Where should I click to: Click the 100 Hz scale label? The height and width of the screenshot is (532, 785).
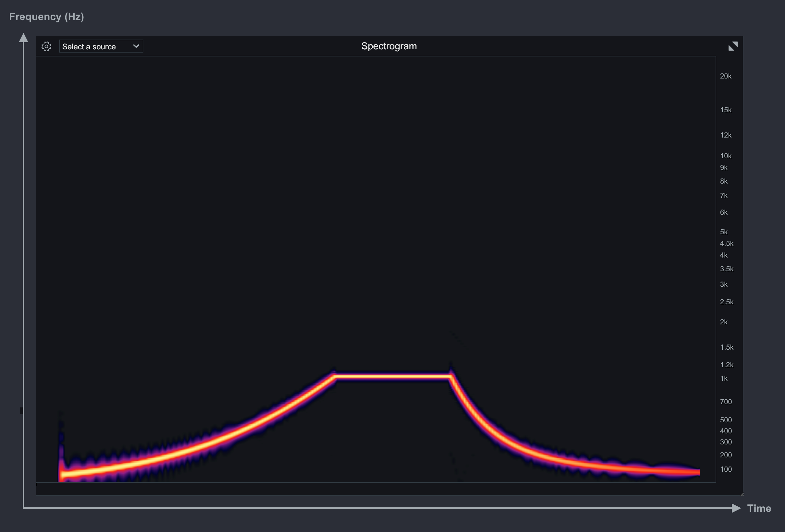[726, 469]
